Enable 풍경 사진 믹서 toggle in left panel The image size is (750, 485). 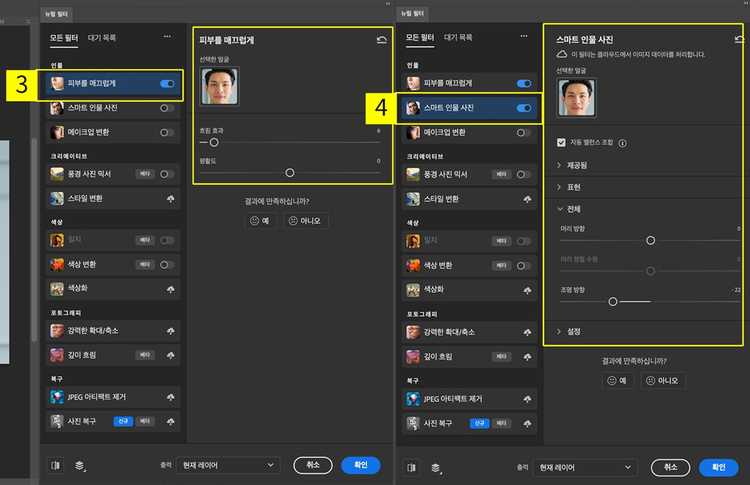(167, 174)
